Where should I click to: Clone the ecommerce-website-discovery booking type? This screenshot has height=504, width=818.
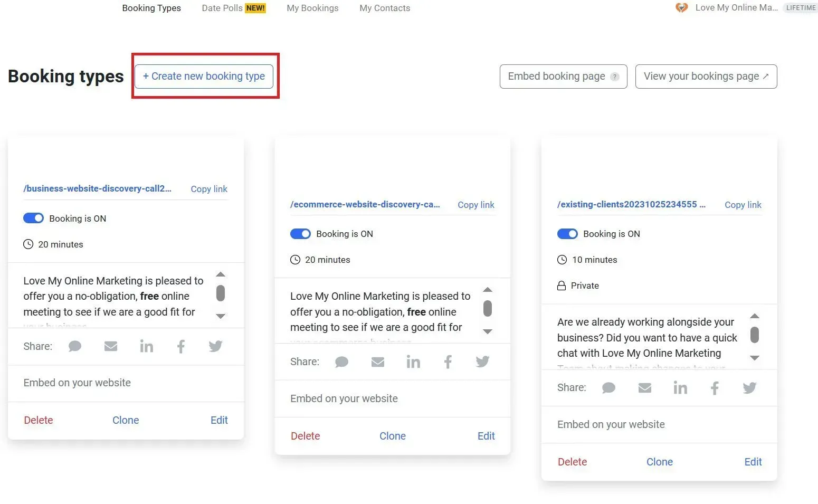(x=393, y=436)
